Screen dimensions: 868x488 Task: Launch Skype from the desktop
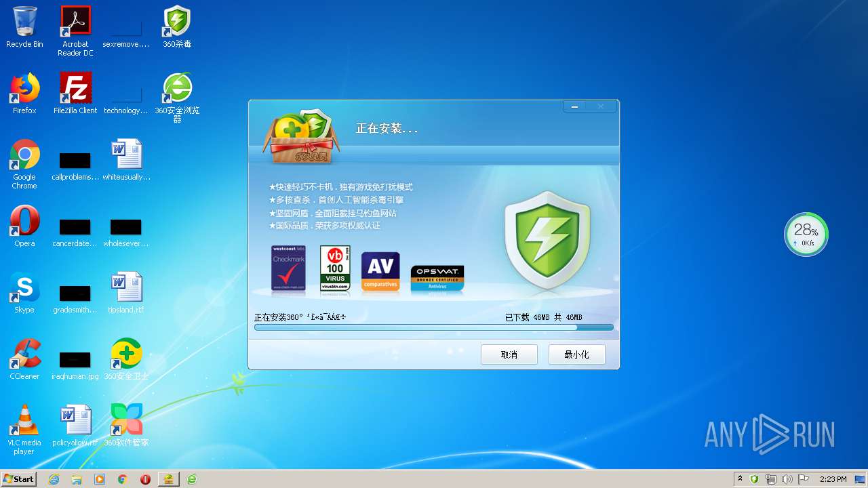24,293
